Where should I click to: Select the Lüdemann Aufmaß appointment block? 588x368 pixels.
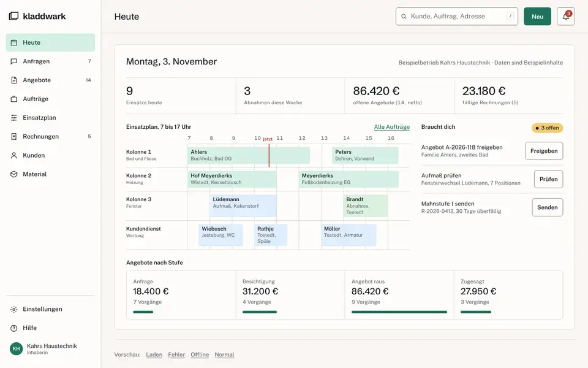[243, 206]
